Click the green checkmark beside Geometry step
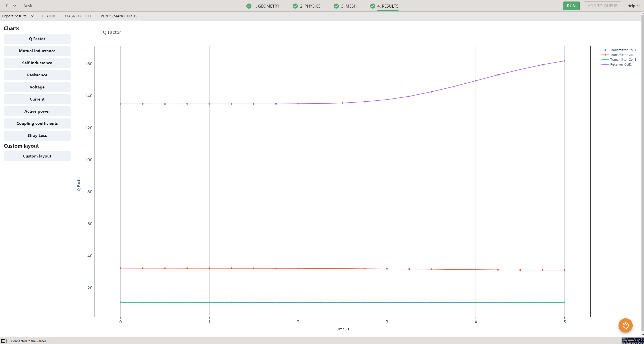 (249, 6)
